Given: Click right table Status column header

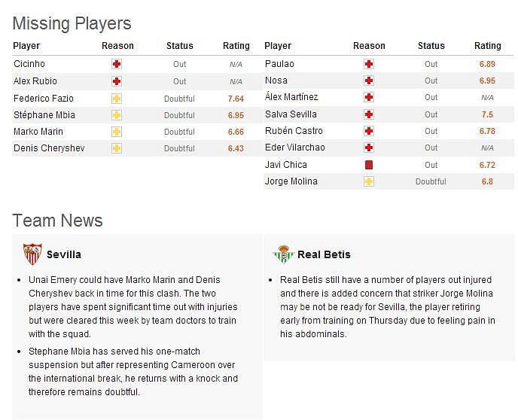Looking at the screenshot, I should 431,46.
